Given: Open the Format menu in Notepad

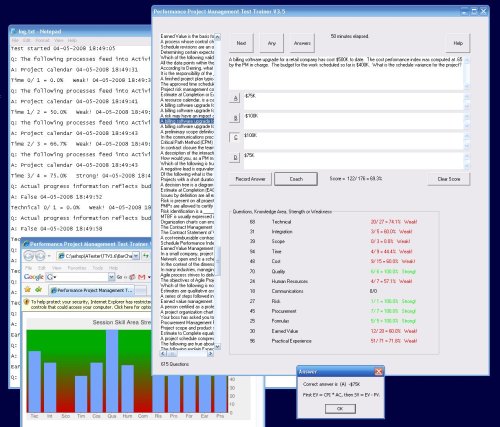Looking at the screenshot, I should click(x=42, y=40).
